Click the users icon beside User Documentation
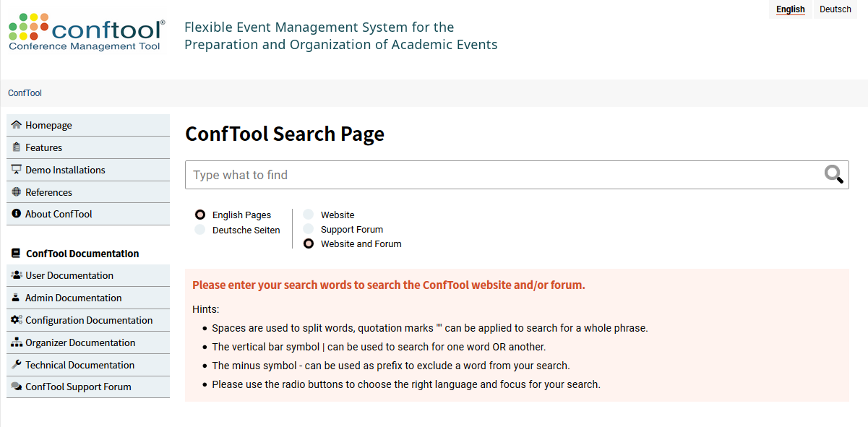 (17, 275)
